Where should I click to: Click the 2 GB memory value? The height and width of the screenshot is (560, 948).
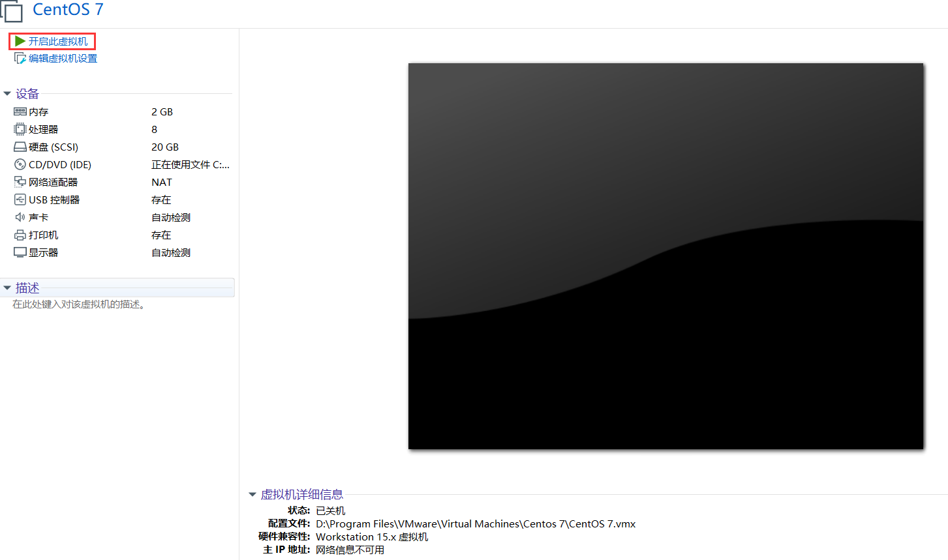[x=162, y=112]
